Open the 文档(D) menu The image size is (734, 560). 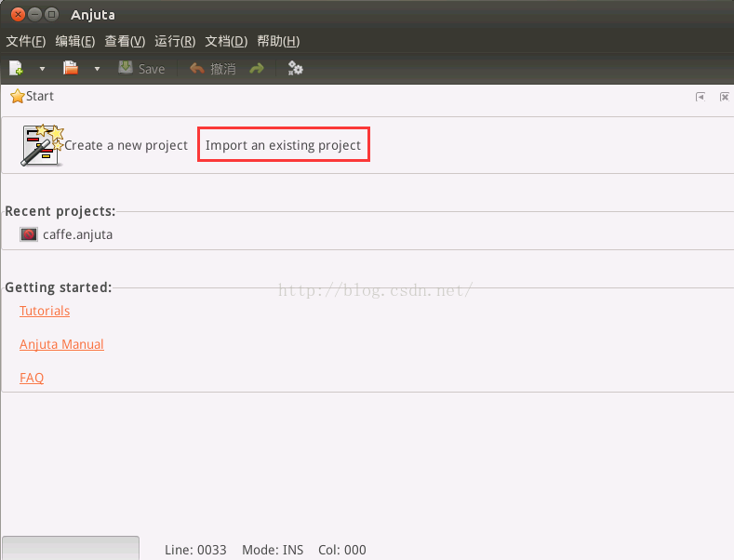pos(226,41)
